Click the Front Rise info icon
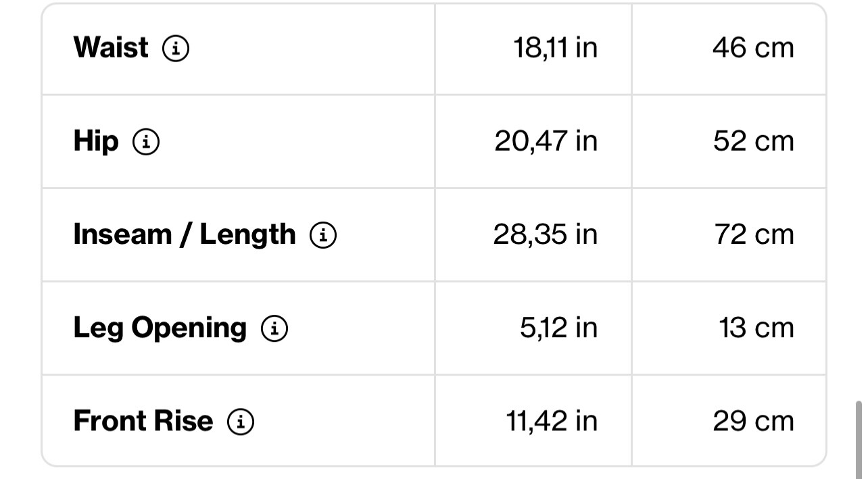 click(241, 422)
